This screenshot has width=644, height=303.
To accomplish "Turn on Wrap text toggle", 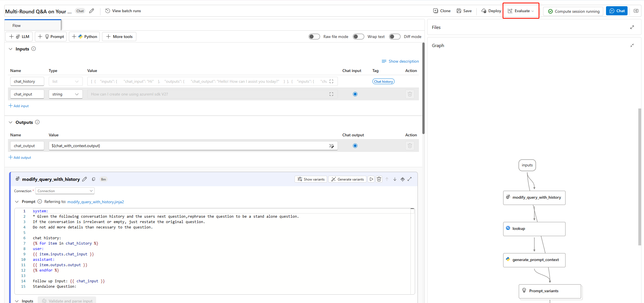I will point(358,37).
